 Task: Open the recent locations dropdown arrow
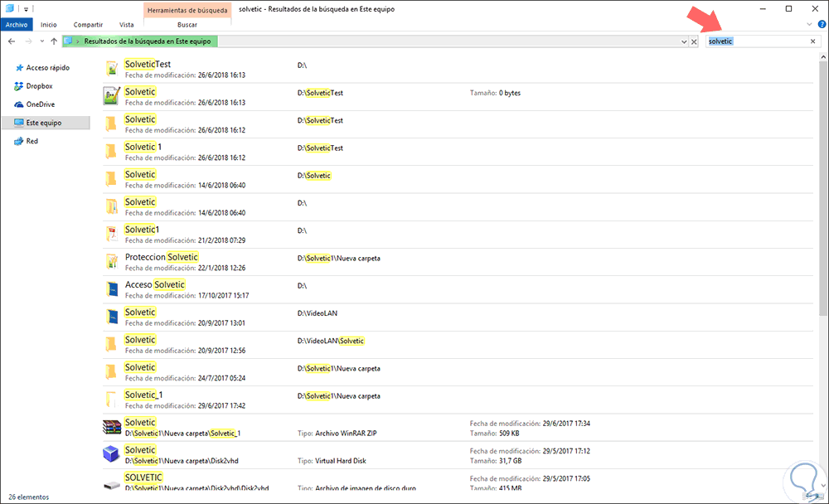click(42, 41)
